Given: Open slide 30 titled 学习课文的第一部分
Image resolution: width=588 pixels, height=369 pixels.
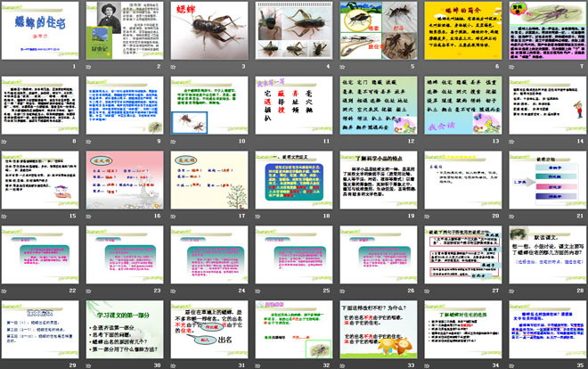Looking at the screenshot, I should [126, 331].
